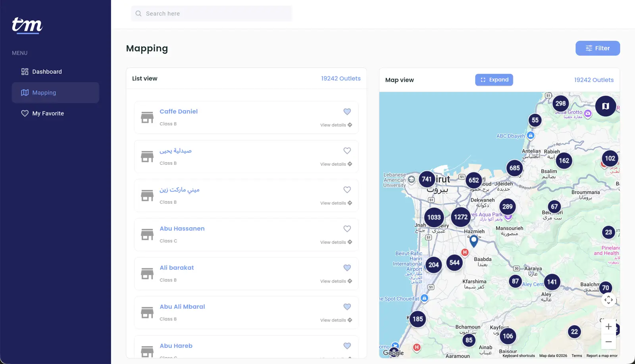
Task: Open View details for Caffe Daniel
Action: coord(336,125)
